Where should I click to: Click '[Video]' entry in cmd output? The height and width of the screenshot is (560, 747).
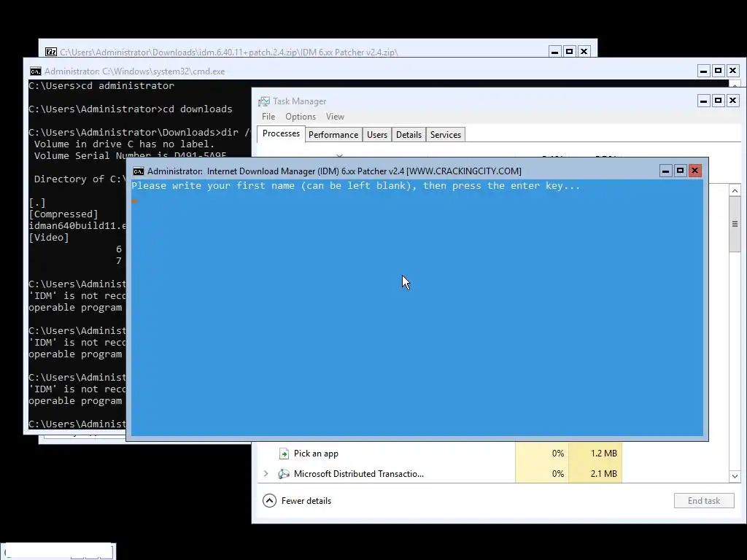coord(49,237)
